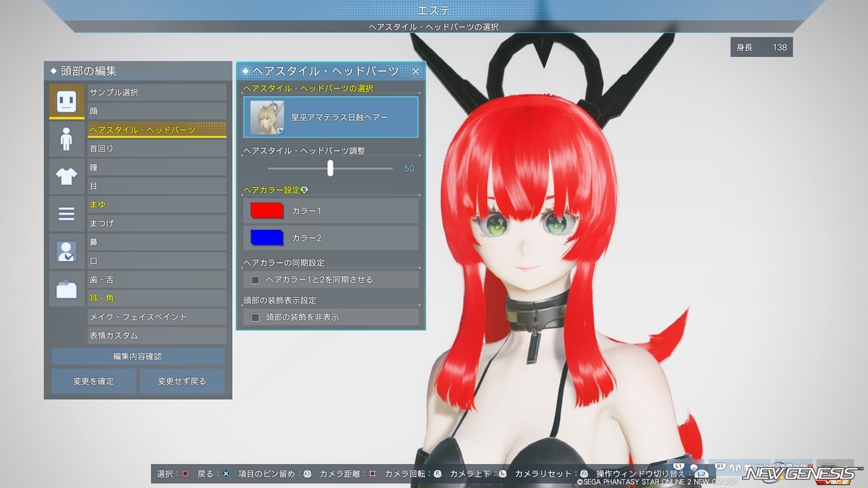Open the 鼻 nose item
868x488 pixels.
(157, 242)
